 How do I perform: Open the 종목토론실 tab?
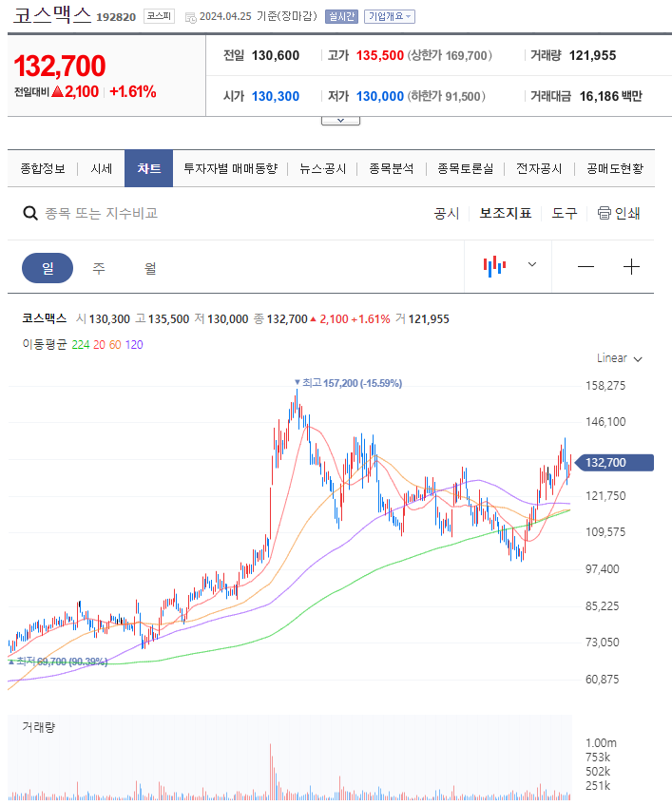pos(466,168)
